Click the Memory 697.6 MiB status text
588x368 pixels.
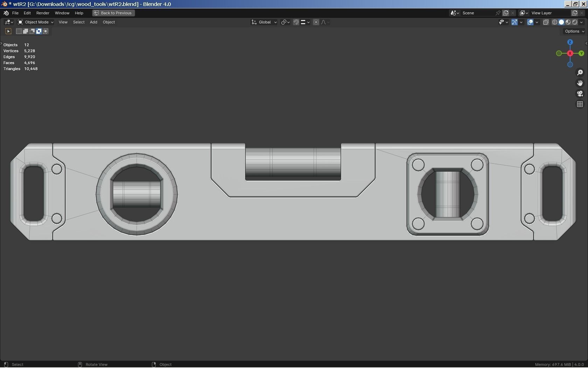(552, 364)
